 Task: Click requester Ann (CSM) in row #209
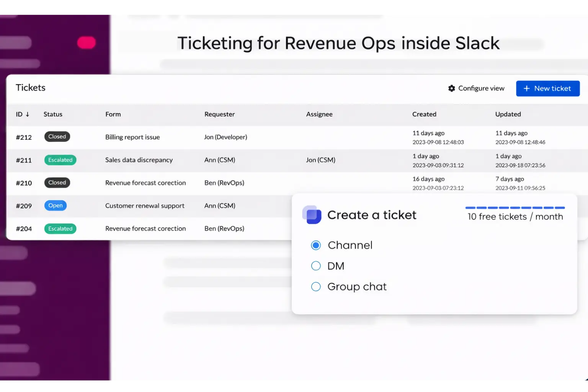(220, 206)
